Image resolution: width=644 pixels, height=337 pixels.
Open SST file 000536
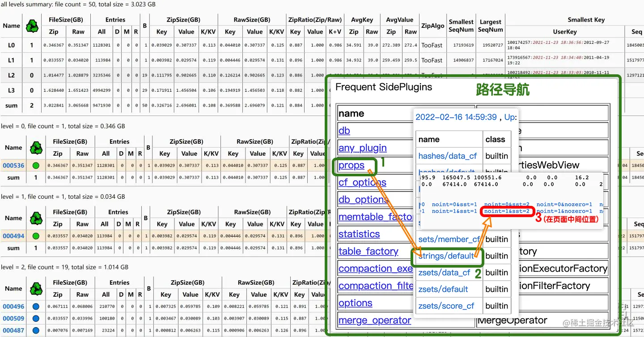[x=13, y=165]
